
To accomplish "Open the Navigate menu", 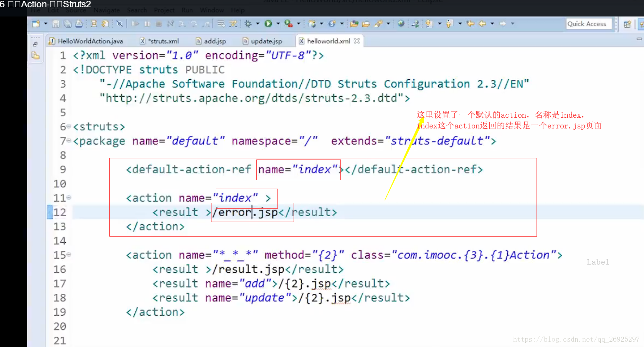I will (107, 10).
